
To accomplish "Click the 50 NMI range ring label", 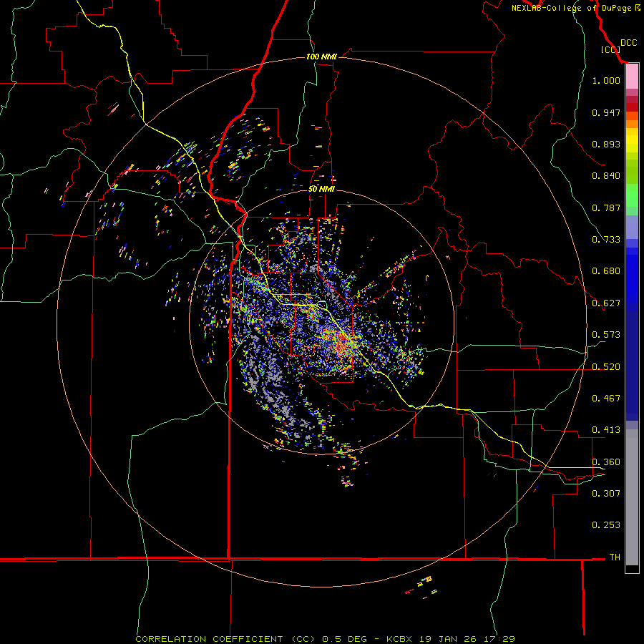I will (x=321, y=189).
